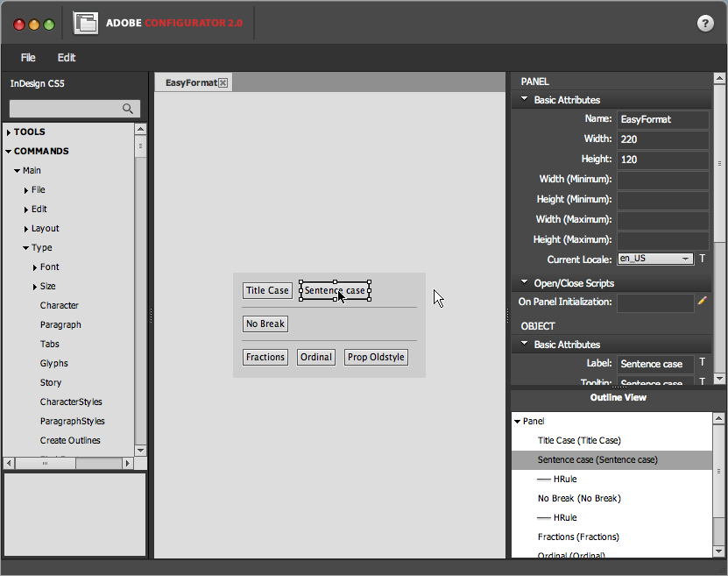728x576 pixels.
Task: Click the No Break button on canvas
Action: tap(265, 324)
